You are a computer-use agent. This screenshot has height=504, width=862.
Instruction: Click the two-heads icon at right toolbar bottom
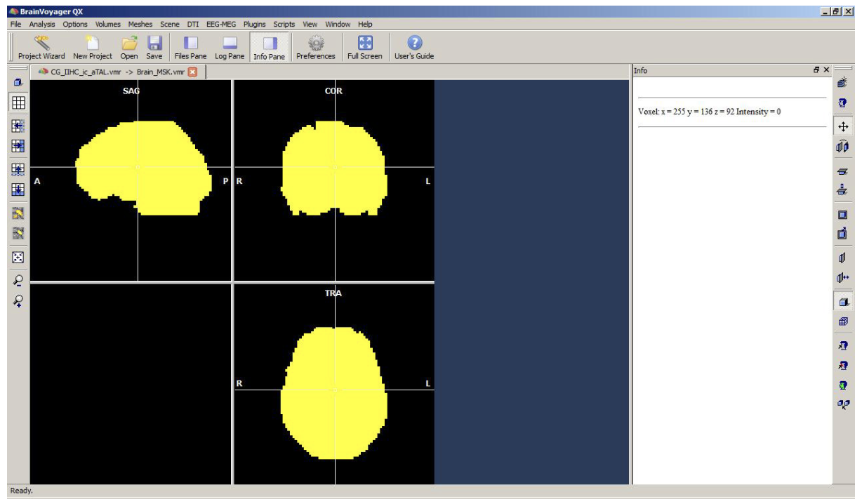pyautogui.click(x=843, y=404)
